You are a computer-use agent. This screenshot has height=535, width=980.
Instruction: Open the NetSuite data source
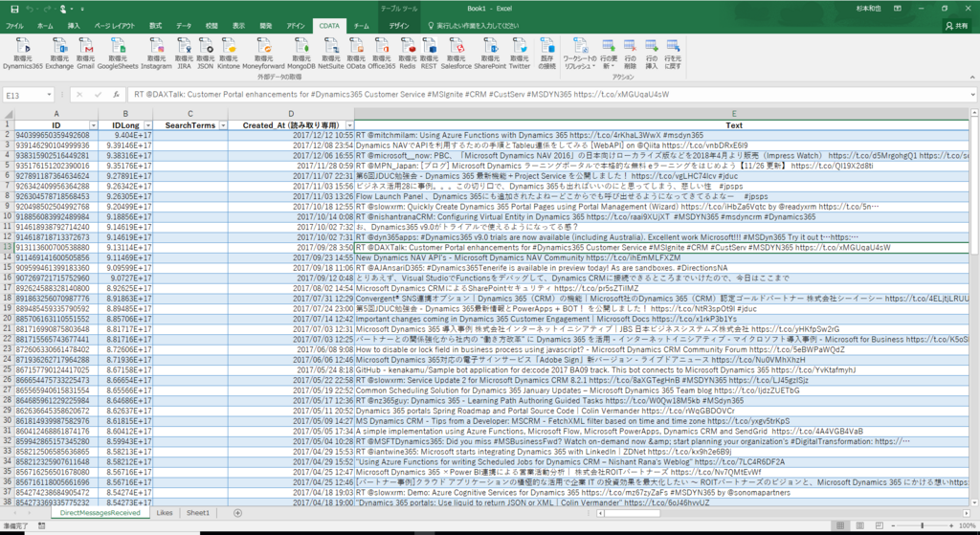pyautogui.click(x=330, y=54)
